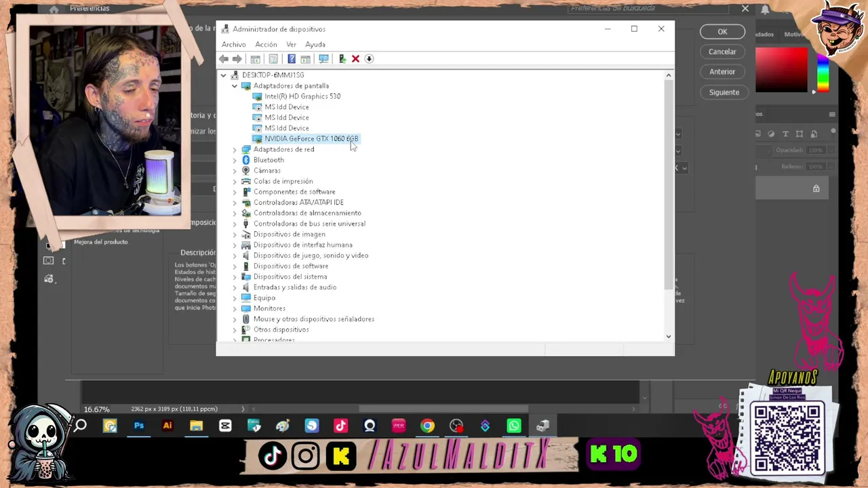This screenshot has height=488, width=868.
Task: Open the Archivo menu
Action: [x=234, y=45]
